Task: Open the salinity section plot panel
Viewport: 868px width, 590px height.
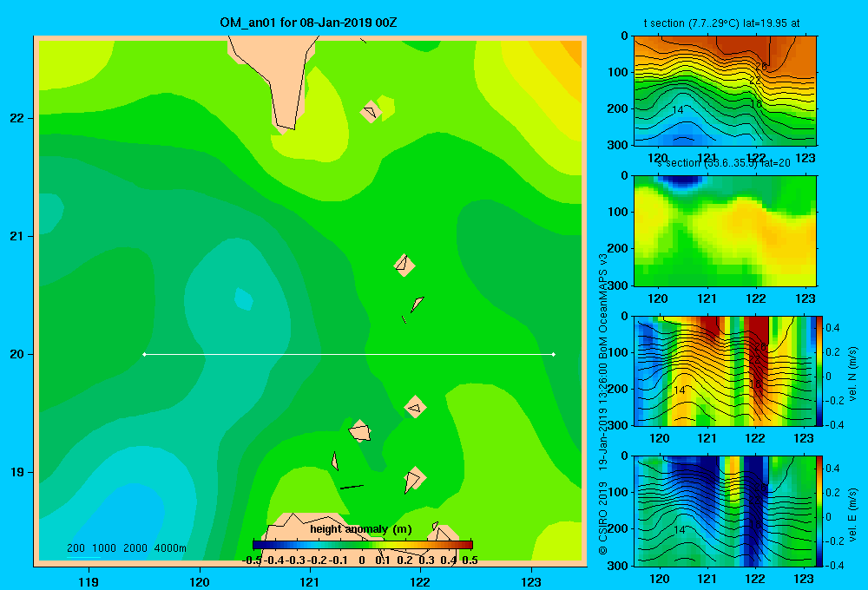Action: coord(725,231)
